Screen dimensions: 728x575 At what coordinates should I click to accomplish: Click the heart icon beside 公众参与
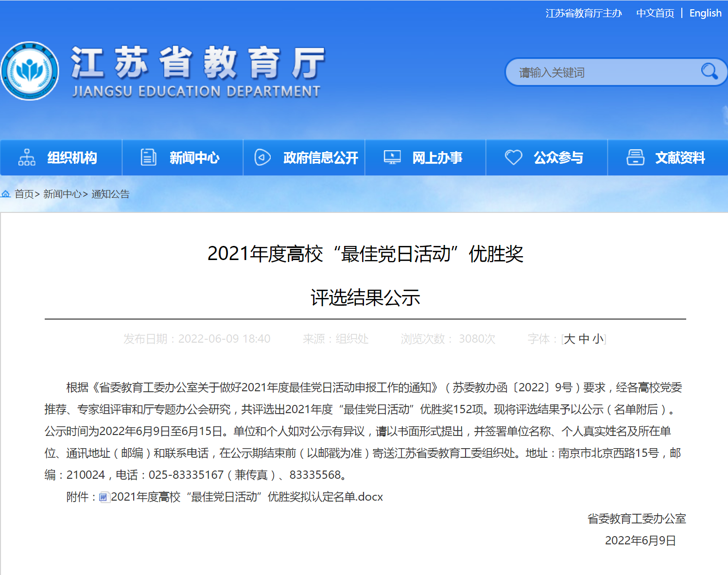click(x=513, y=157)
